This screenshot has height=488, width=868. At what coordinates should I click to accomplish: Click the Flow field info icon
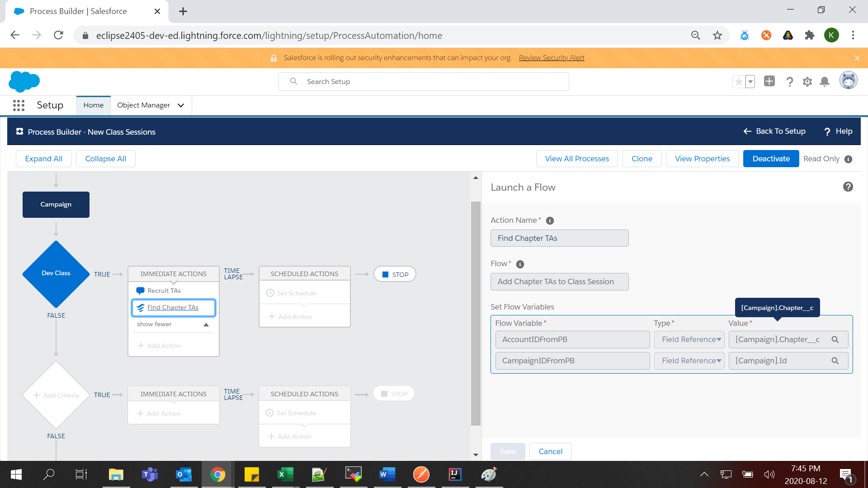point(520,264)
